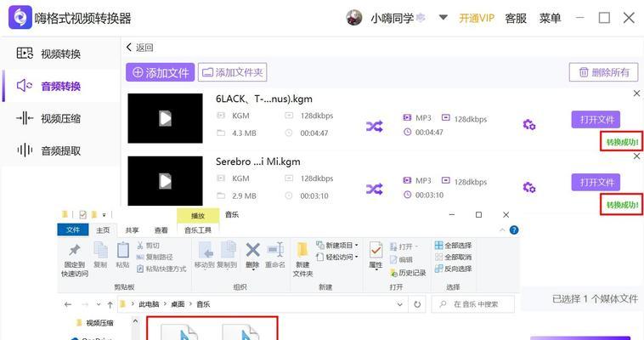Click the 在 音乐 中搜索 search box
The height and width of the screenshot is (340, 644).
(472, 304)
